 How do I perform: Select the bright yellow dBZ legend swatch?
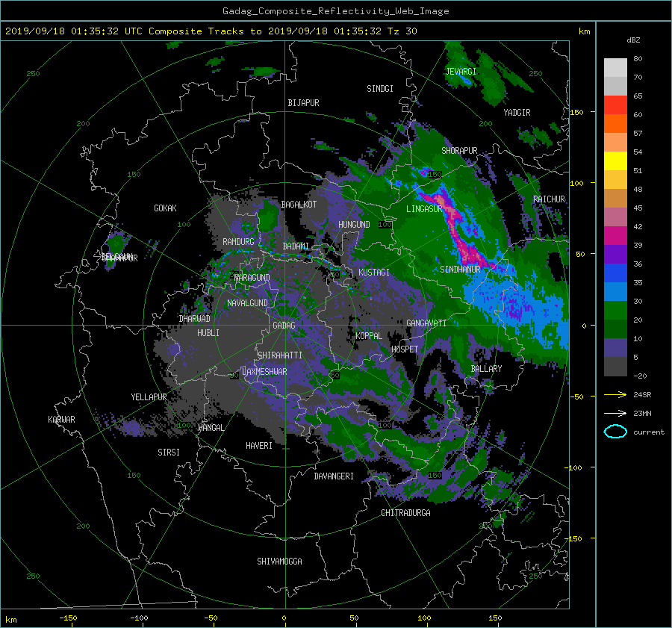(x=615, y=161)
